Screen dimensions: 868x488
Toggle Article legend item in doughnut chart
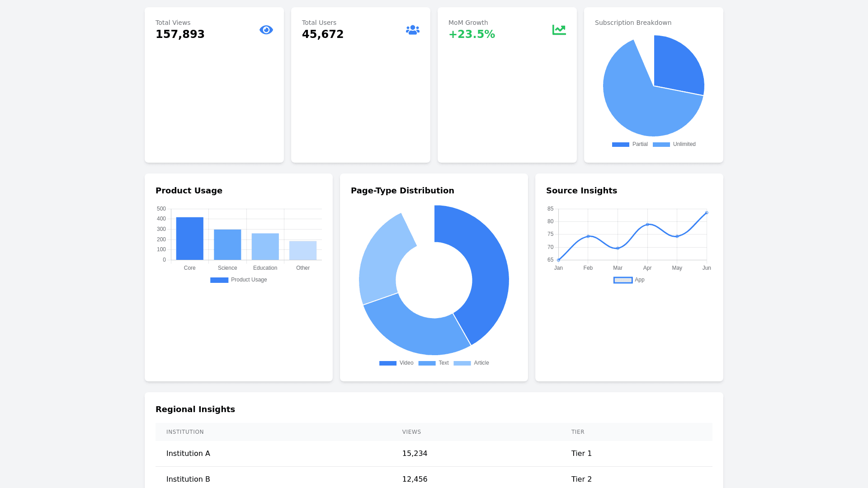point(471,363)
